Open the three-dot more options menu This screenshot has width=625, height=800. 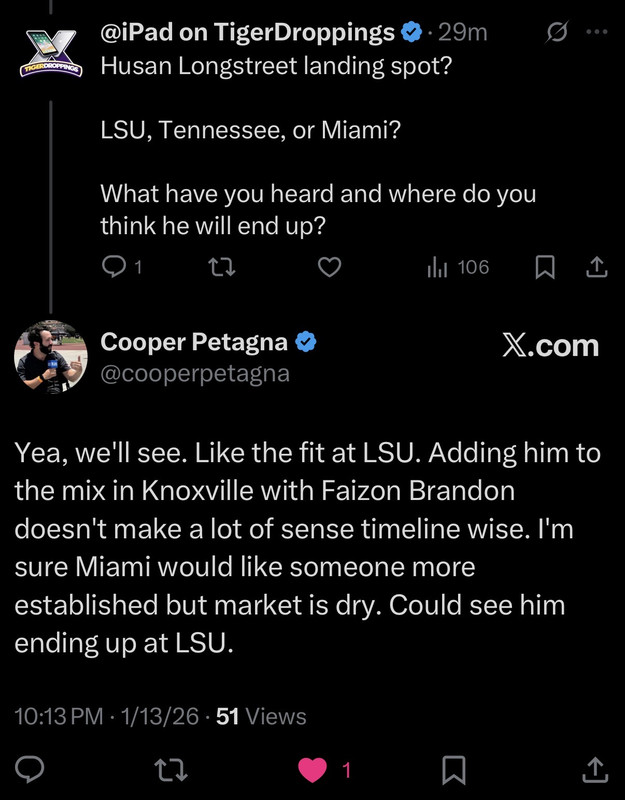pos(597,32)
